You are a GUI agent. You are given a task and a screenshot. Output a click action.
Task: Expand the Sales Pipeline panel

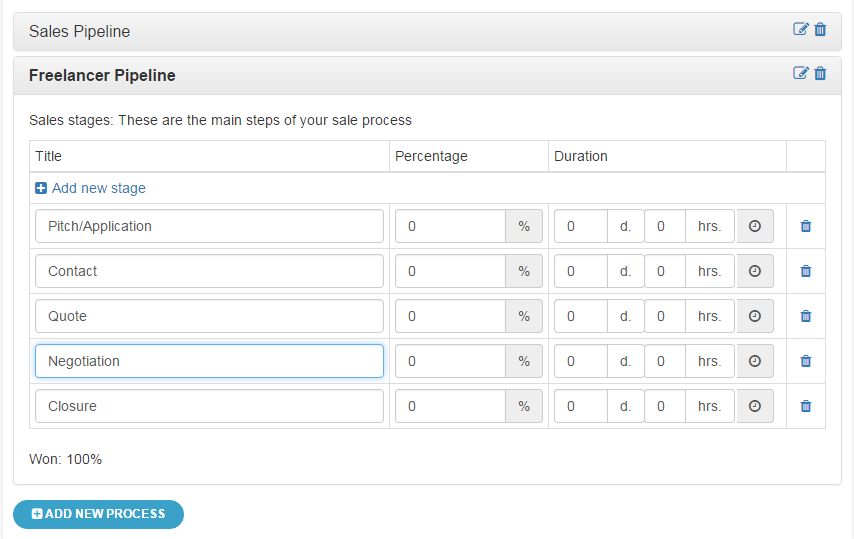coord(80,32)
